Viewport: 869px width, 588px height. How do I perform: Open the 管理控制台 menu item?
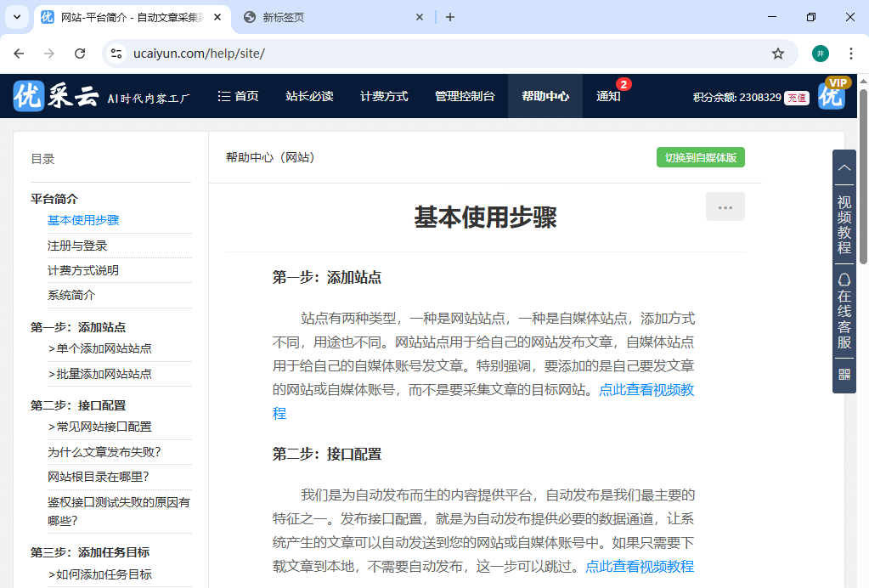coord(464,96)
